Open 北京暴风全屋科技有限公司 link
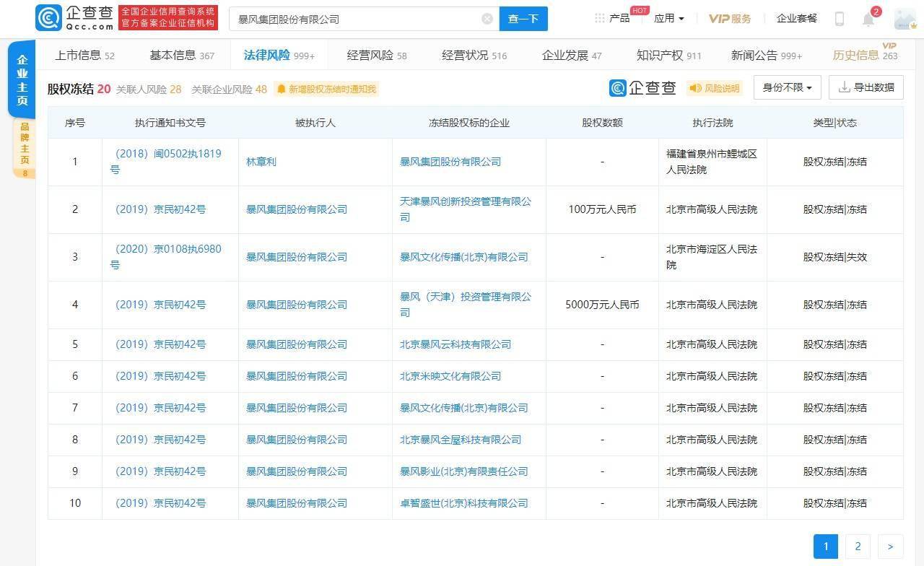This screenshot has width=924, height=566. 461,440
